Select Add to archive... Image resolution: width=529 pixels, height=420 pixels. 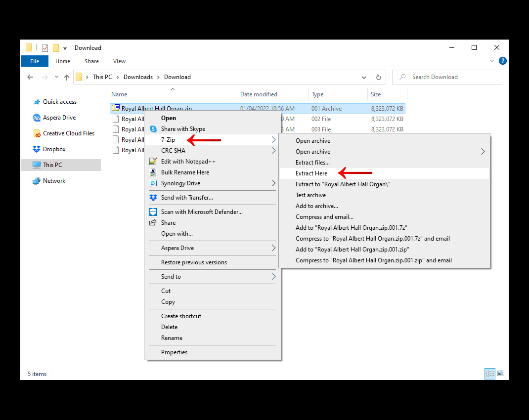(x=384, y=206)
